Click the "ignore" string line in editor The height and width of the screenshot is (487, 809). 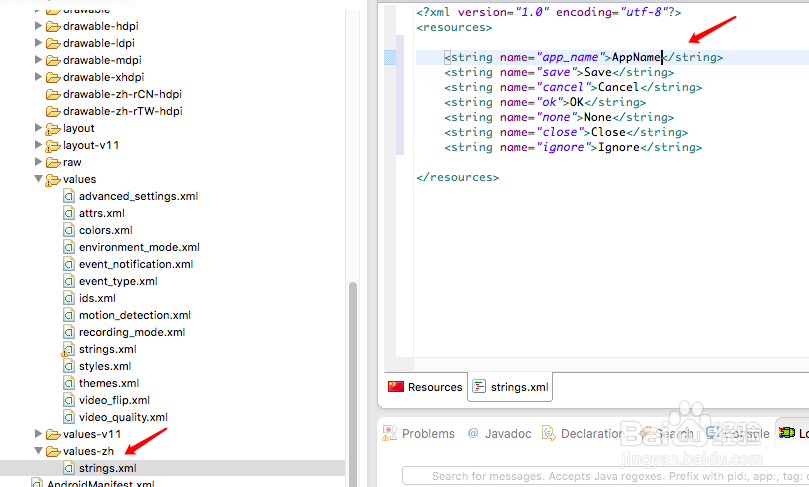coord(573,147)
